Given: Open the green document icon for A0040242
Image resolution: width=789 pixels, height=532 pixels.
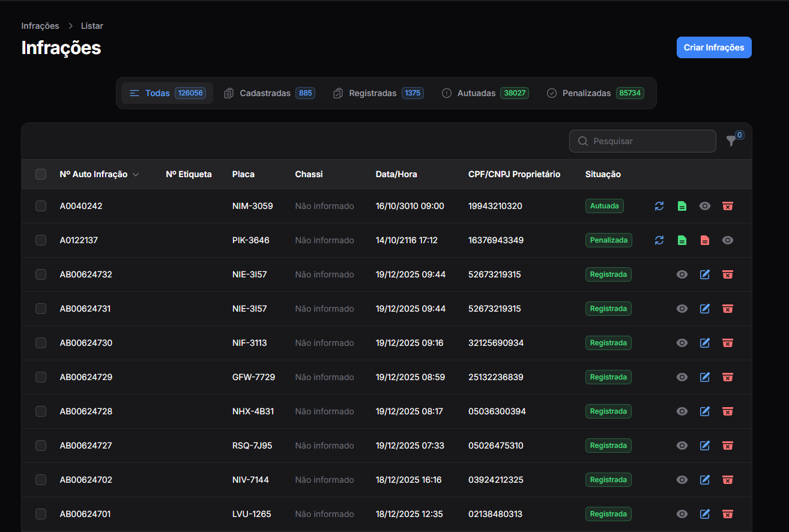Looking at the screenshot, I should (x=682, y=206).
